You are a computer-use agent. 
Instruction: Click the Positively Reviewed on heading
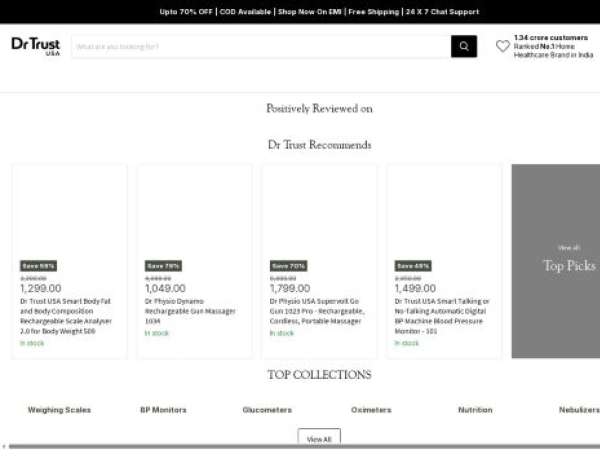319,109
